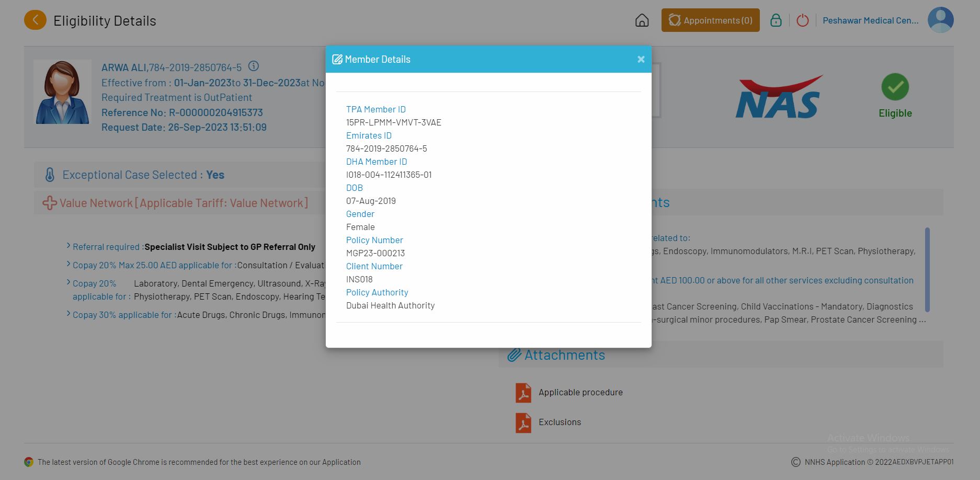The image size is (980, 480).
Task: Click the member photo thumbnail
Action: point(62,93)
